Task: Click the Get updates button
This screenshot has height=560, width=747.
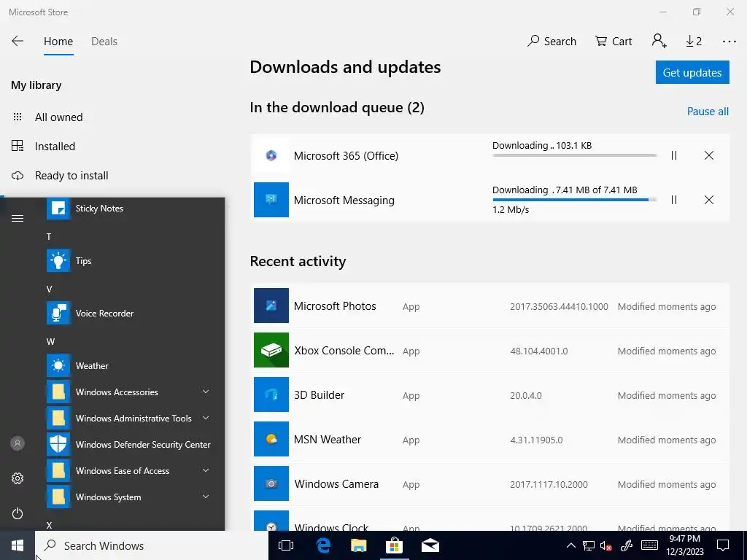Action: coord(692,72)
